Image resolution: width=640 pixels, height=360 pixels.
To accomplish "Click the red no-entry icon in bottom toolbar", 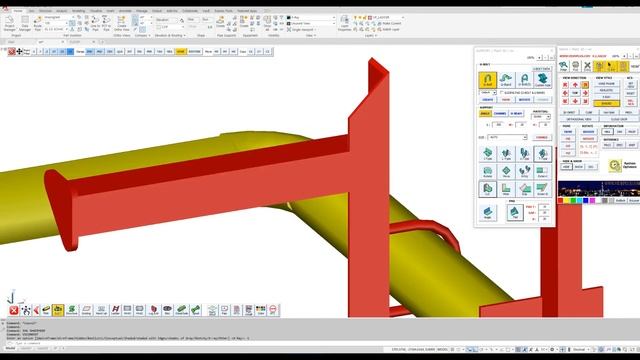I will click(x=273, y=310).
